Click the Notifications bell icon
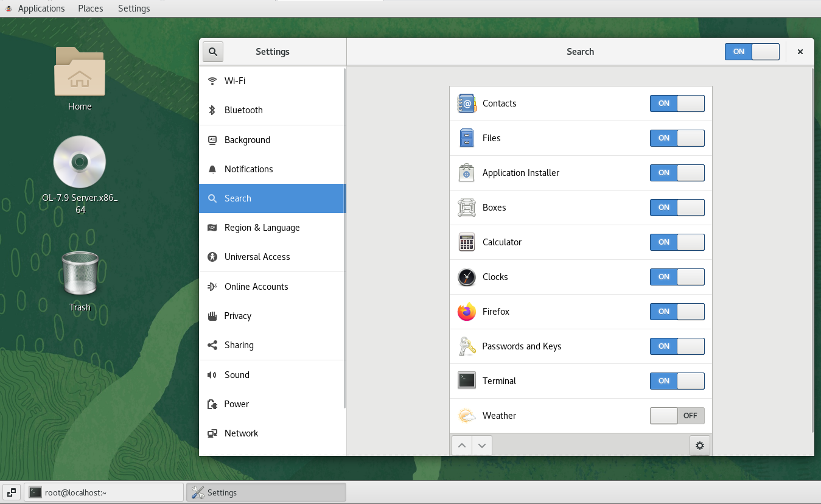 click(x=212, y=169)
